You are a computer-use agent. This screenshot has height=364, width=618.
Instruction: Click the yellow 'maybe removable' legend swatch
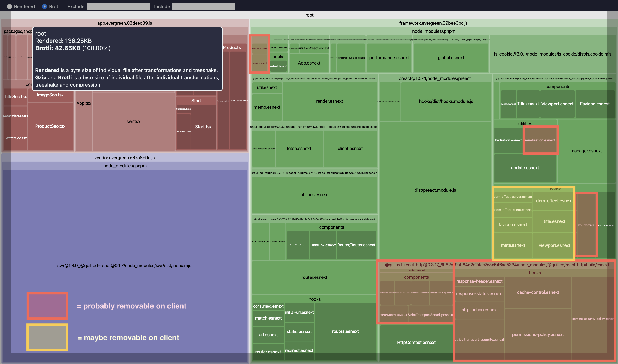click(x=47, y=337)
